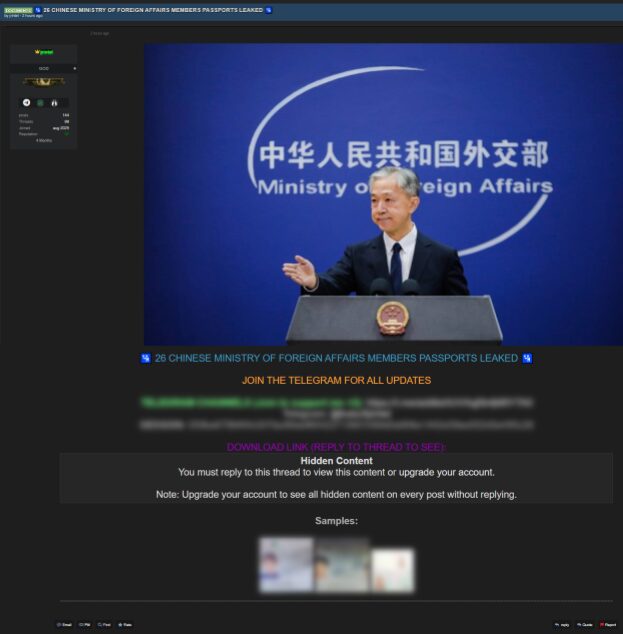Viewport: 623px width, 634px height.
Task: Expand the GOD rank bar dot control
Action: tap(75, 69)
